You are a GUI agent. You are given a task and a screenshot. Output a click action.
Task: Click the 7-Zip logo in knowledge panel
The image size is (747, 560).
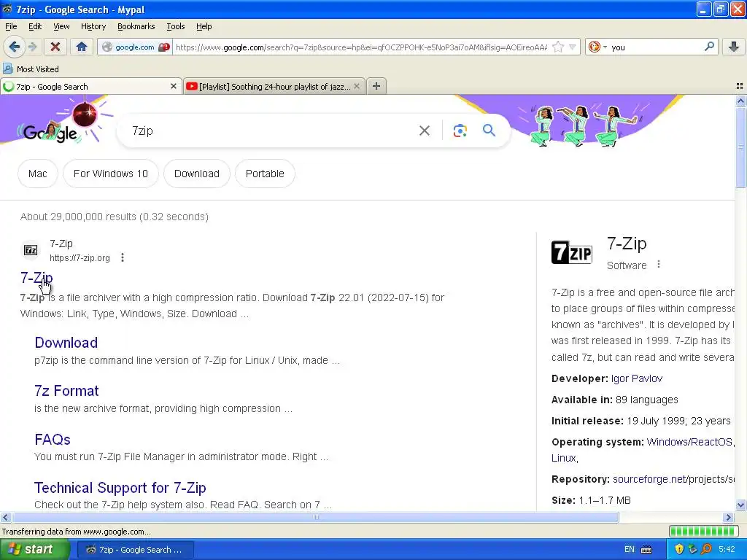coord(572,252)
